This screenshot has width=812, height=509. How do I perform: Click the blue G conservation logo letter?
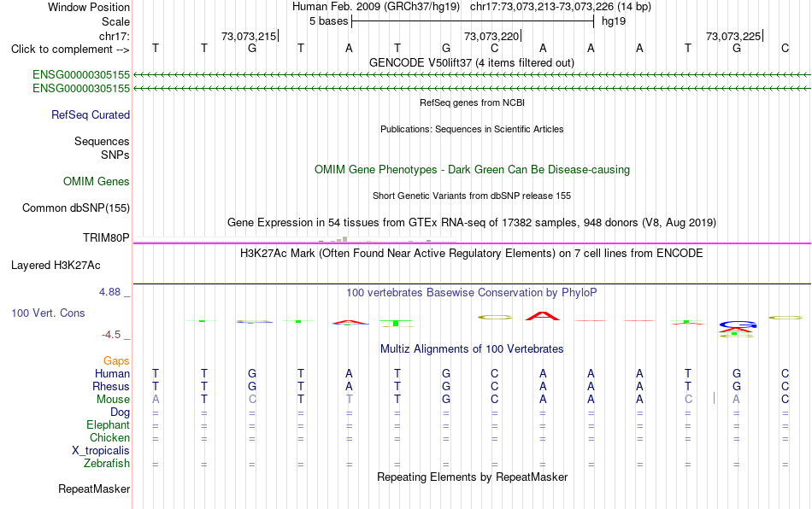(738, 325)
